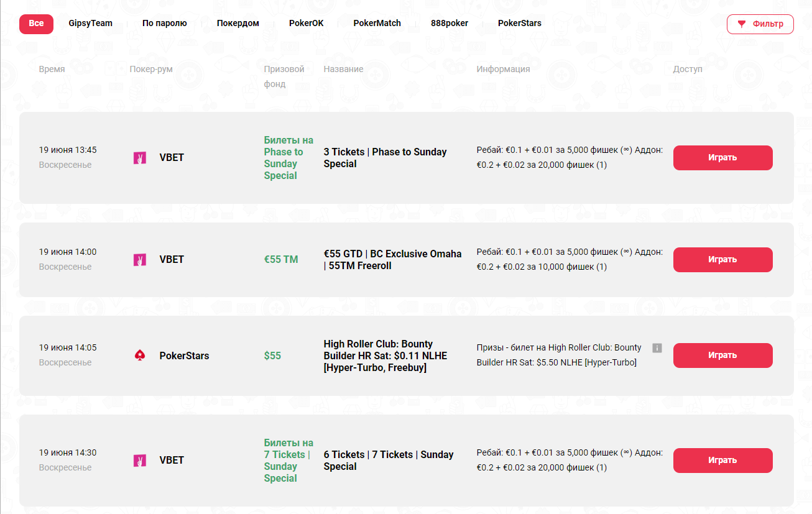Open the '€55 GTD | BC Exclusive Omaha' title
The height and width of the screenshot is (514, 812).
(393, 260)
